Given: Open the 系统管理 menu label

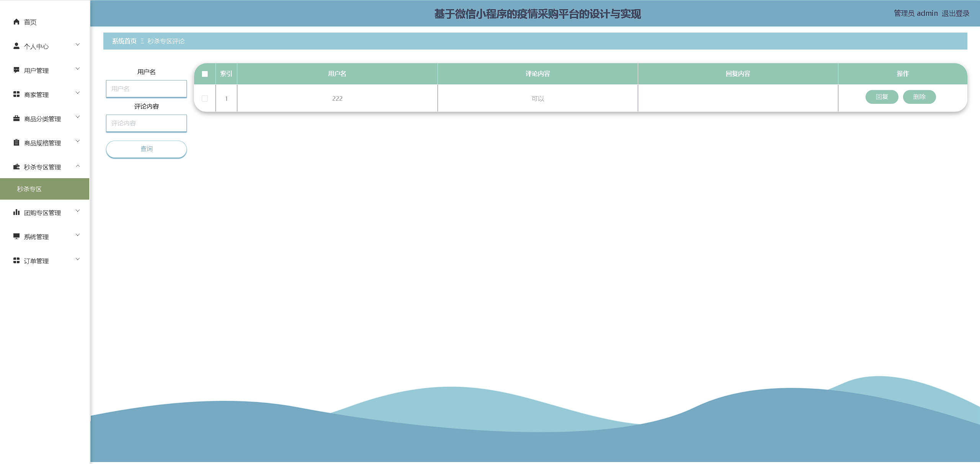Looking at the screenshot, I should 36,237.
